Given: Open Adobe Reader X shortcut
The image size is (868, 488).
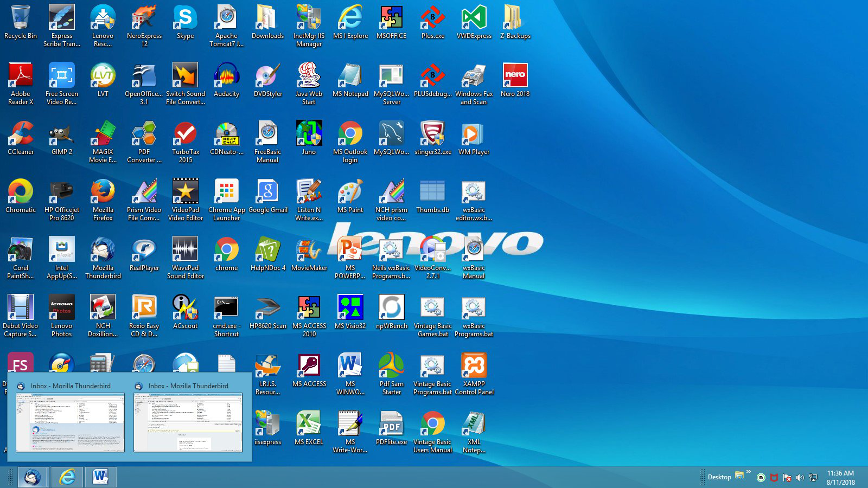Looking at the screenshot, I should coord(21,84).
